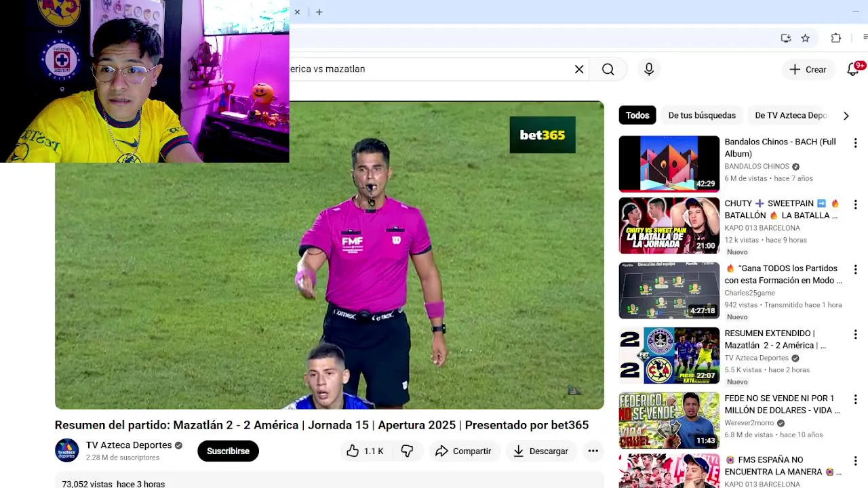Screen dimensions: 868x488
Task: Click the Suscribirse button
Action: pos(228,451)
